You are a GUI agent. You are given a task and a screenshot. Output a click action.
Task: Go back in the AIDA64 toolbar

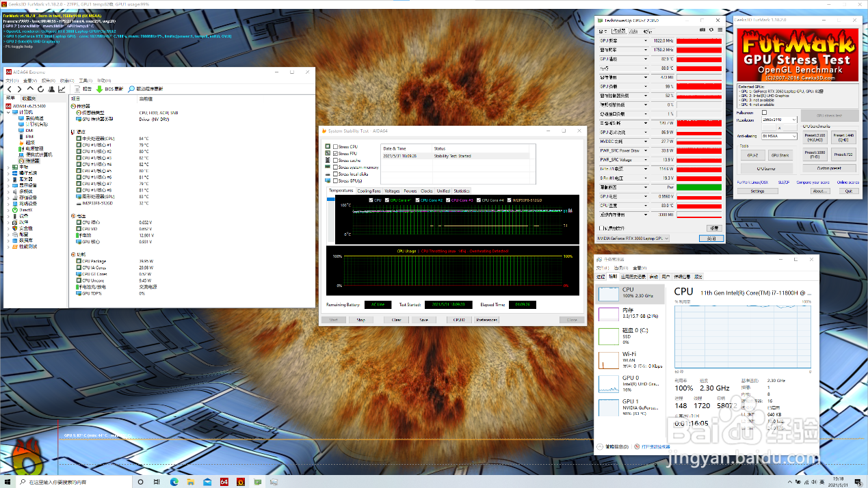click(10, 89)
